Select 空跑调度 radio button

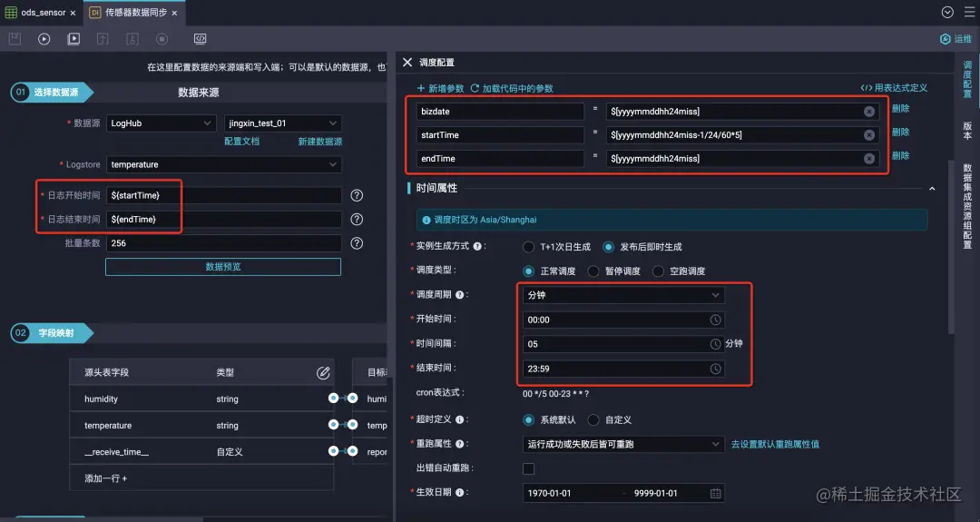[658, 271]
